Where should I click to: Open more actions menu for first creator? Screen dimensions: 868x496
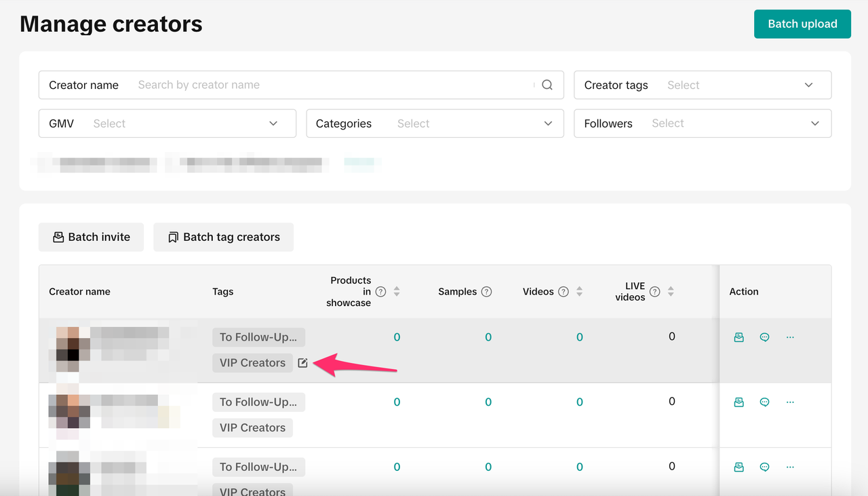(x=790, y=337)
